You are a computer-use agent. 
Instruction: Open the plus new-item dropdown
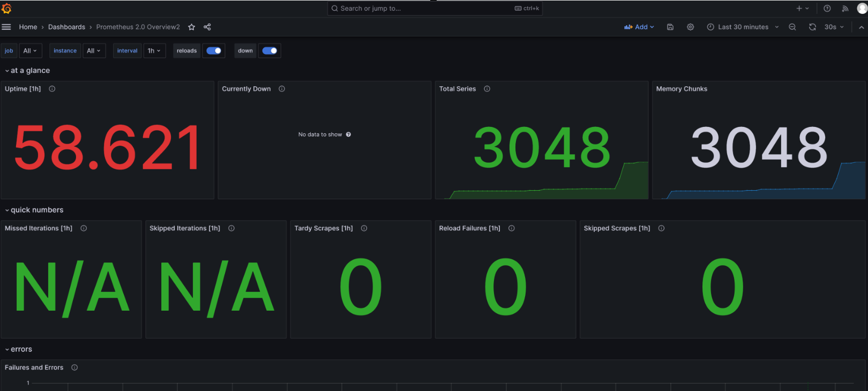click(x=802, y=9)
